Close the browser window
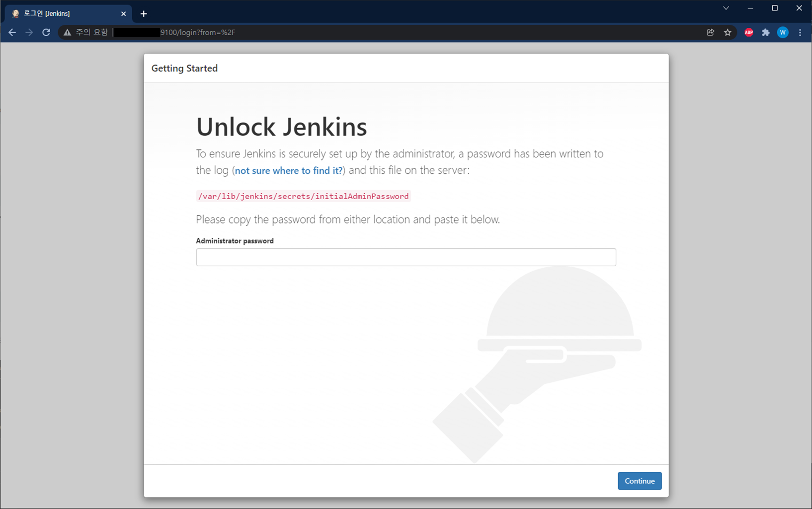812x509 pixels. point(799,8)
